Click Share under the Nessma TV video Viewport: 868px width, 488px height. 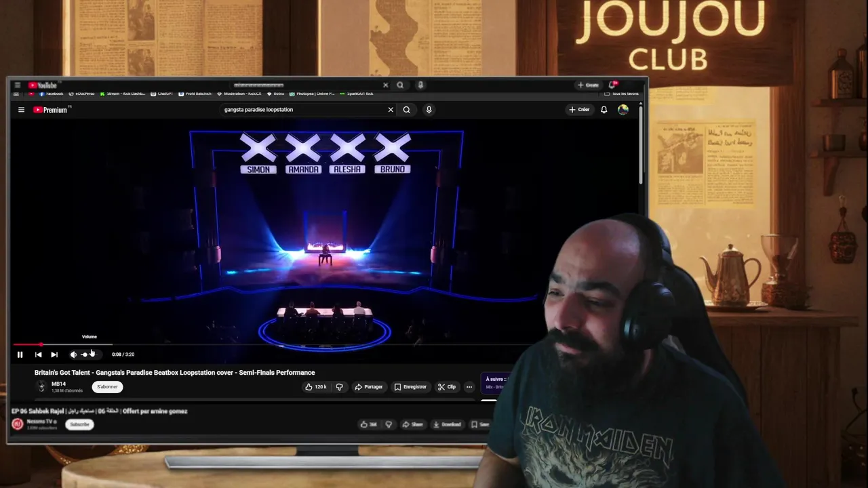413,424
